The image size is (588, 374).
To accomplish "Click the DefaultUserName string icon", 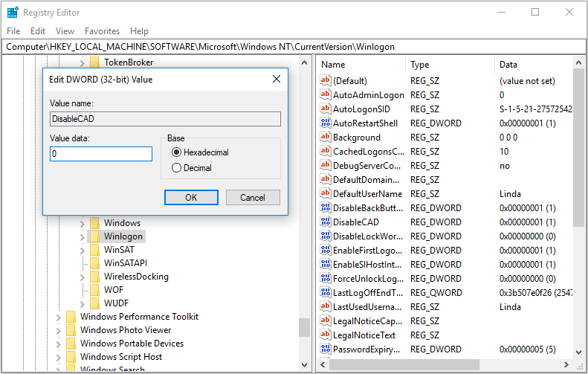I will [x=325, y=193].
